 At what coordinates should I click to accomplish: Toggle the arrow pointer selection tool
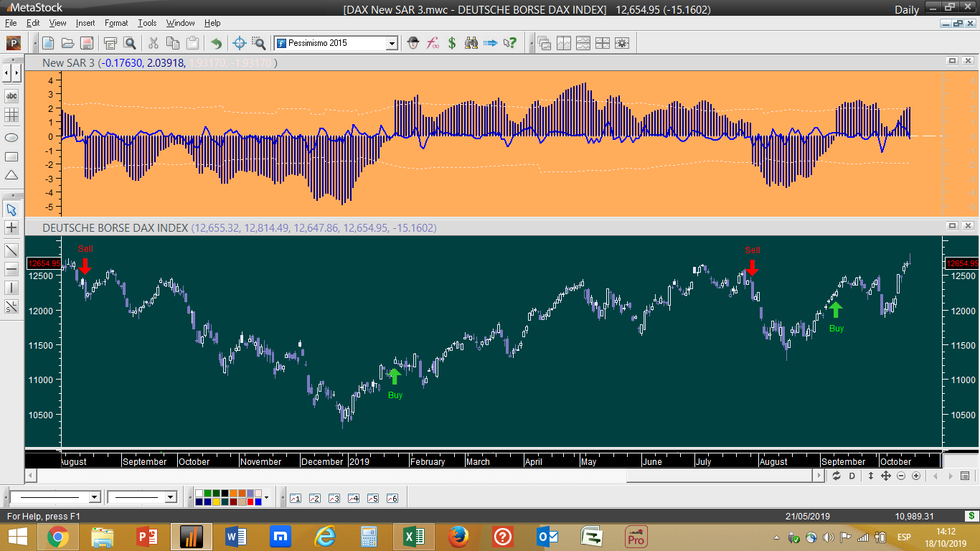point(11,209)
